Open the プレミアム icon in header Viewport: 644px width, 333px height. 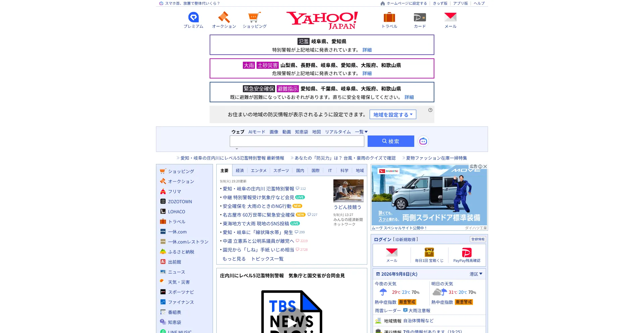coord(194,17)
